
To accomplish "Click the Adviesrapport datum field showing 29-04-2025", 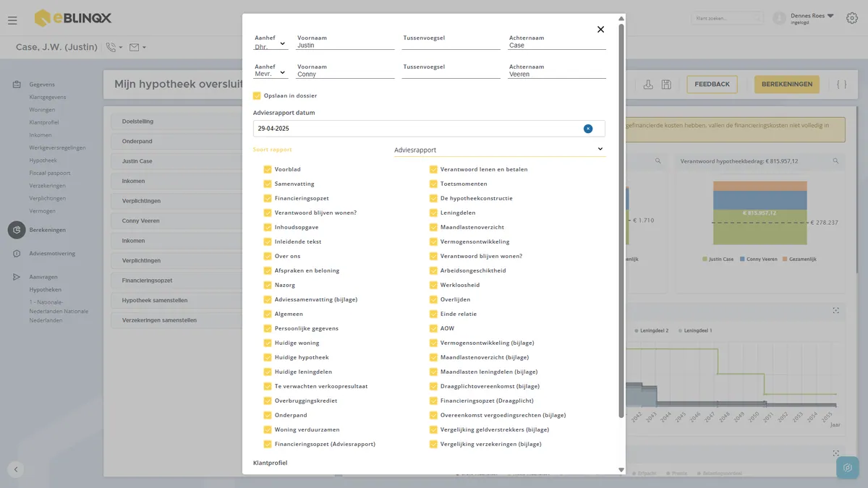I will click(429, 129).
